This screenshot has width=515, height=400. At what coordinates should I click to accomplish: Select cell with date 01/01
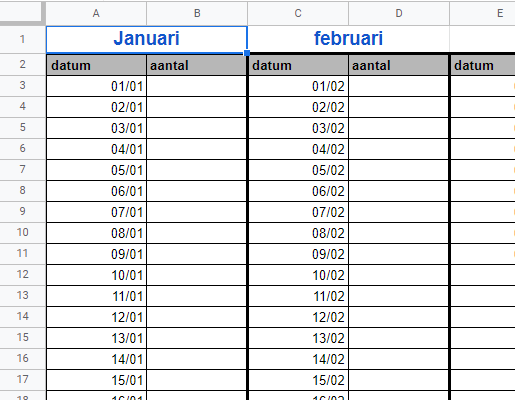tap(96, 86)
